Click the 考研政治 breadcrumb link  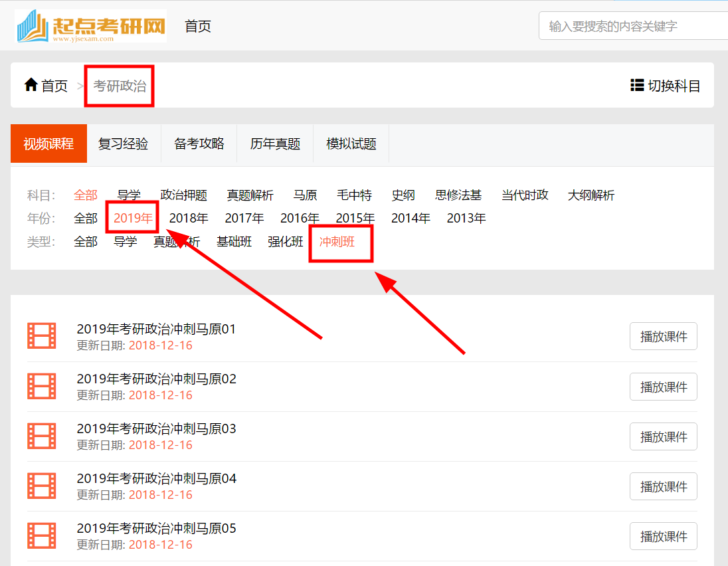point(120,86)
